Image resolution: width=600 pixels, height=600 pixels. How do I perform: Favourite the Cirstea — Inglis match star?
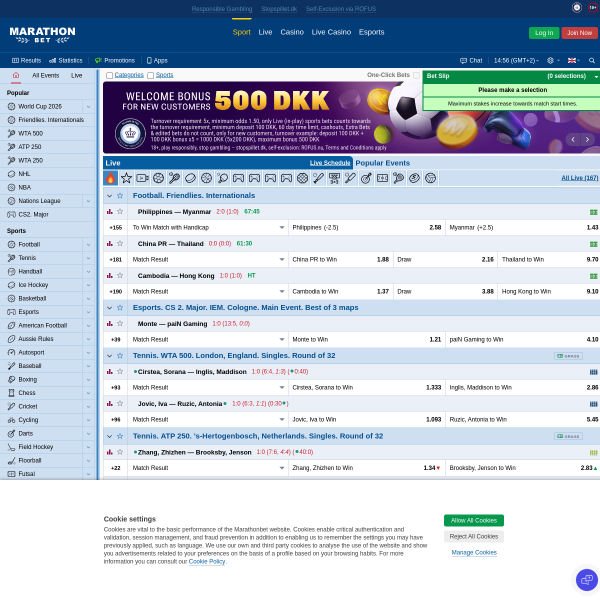(120, 372)
